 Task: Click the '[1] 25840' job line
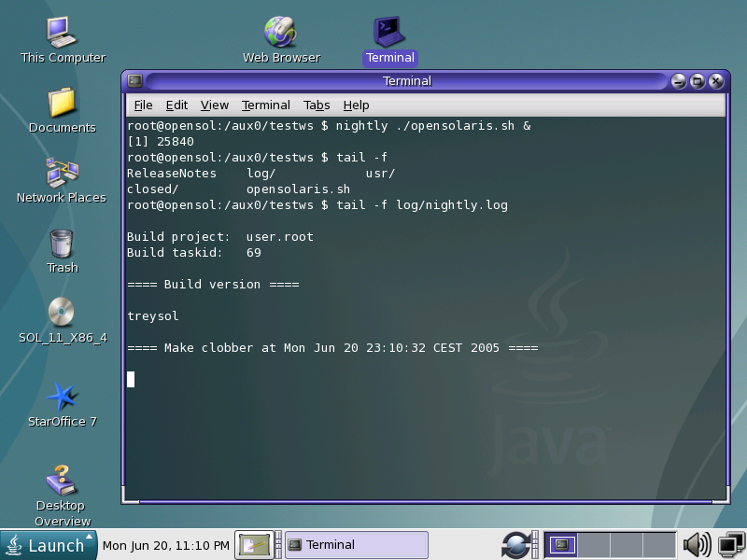(161, 142)
